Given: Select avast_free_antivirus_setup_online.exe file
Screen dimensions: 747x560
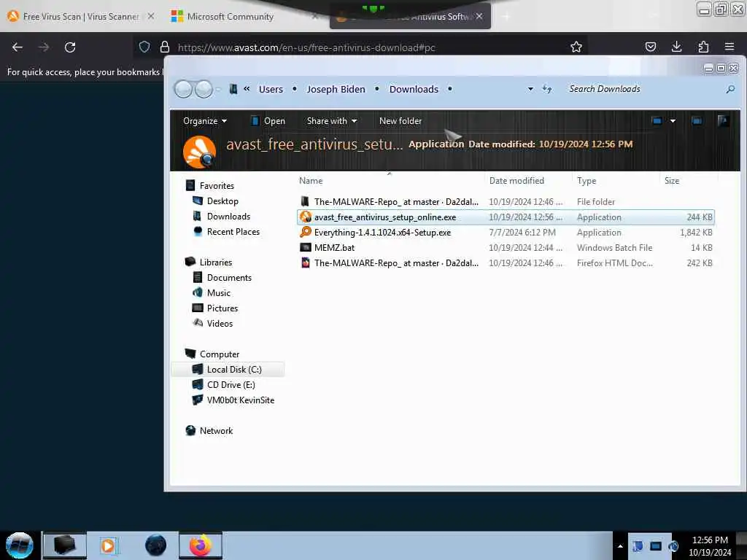Looking at the screenshot, I should [506, 217].
